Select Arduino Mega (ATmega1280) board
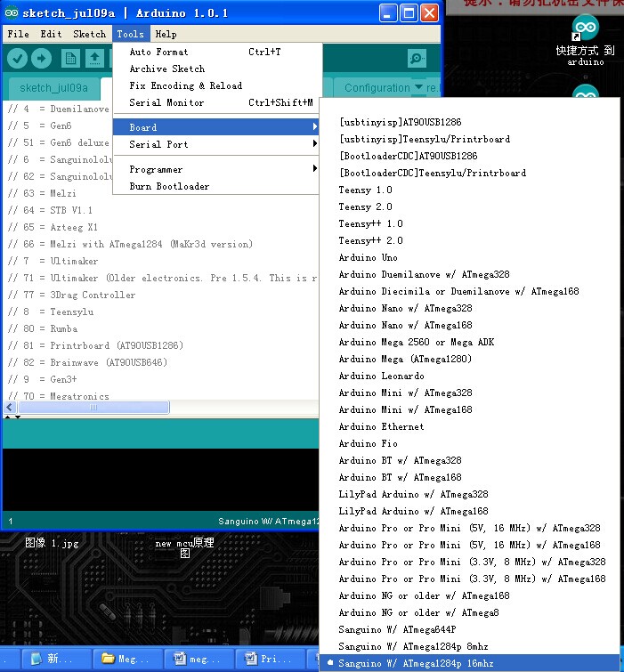Image resolution: width=624 pixels, height=672 pixels. coord(470,359)
